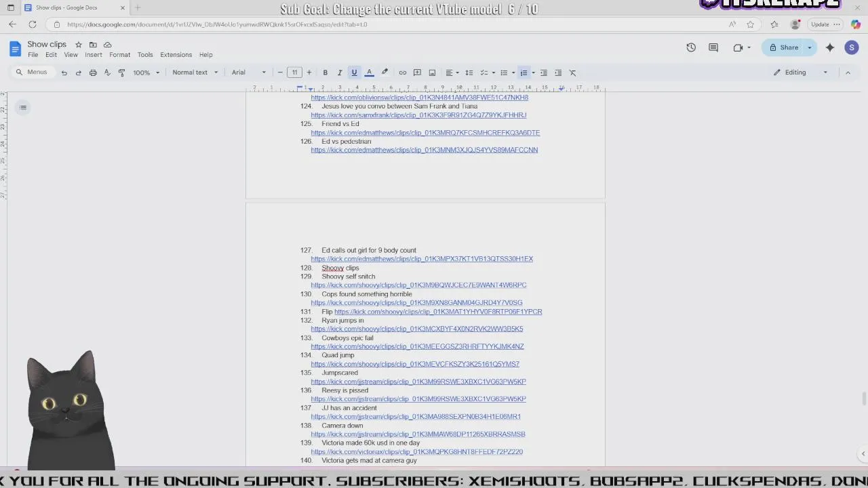Select the Show clips browser tab
868x488 pixels.
point(75,7)
